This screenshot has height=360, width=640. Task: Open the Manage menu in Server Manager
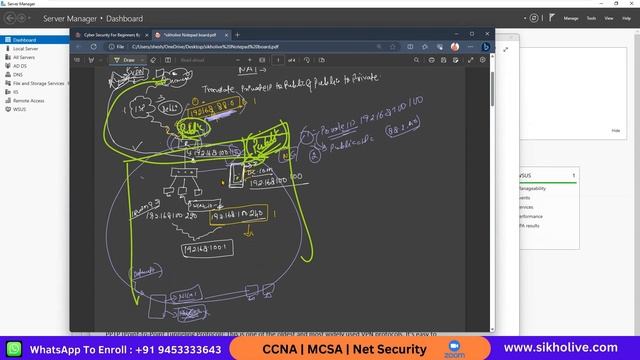click(571, 18)
